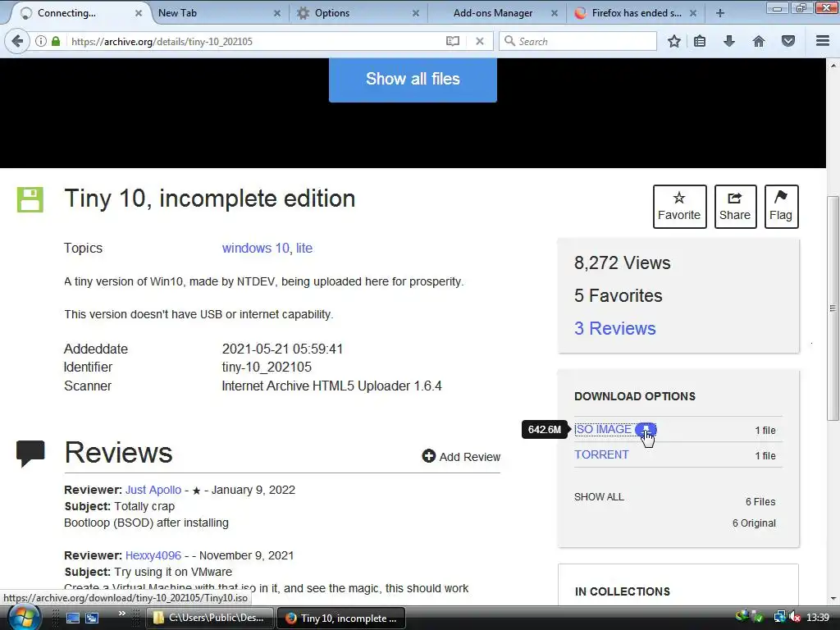Download the ISO IMAGE link
Viewport: 840px width, 630px height.
(x=603, y=430)
